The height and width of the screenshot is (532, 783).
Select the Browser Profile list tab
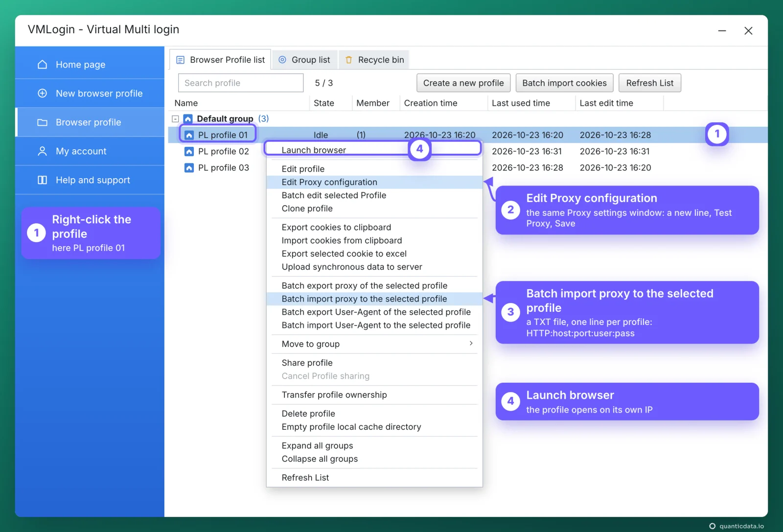click(220, 60)
